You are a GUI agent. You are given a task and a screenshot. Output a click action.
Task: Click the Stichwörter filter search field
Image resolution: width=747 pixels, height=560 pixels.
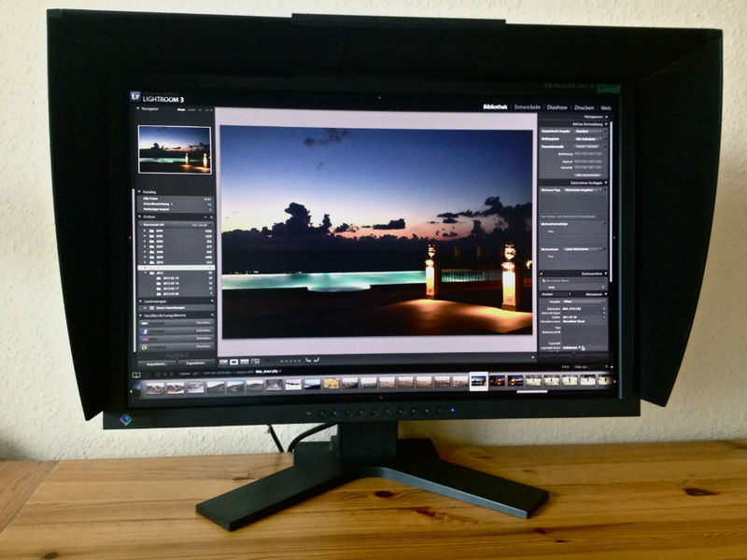click(573, 281)
